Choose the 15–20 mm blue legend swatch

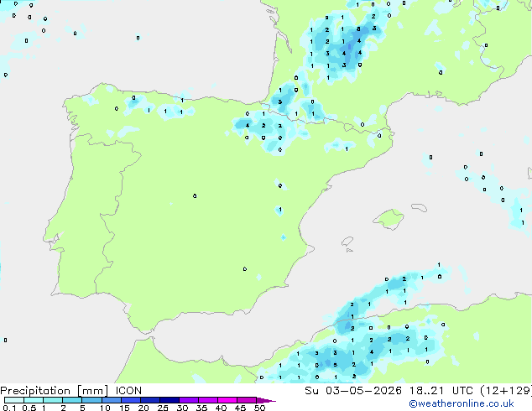click(131, 400)
